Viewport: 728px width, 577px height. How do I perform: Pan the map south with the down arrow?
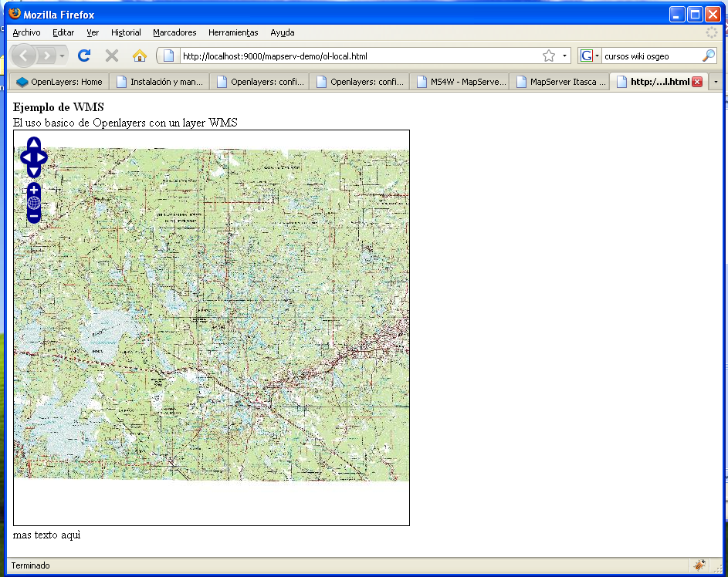click(34, 170)
